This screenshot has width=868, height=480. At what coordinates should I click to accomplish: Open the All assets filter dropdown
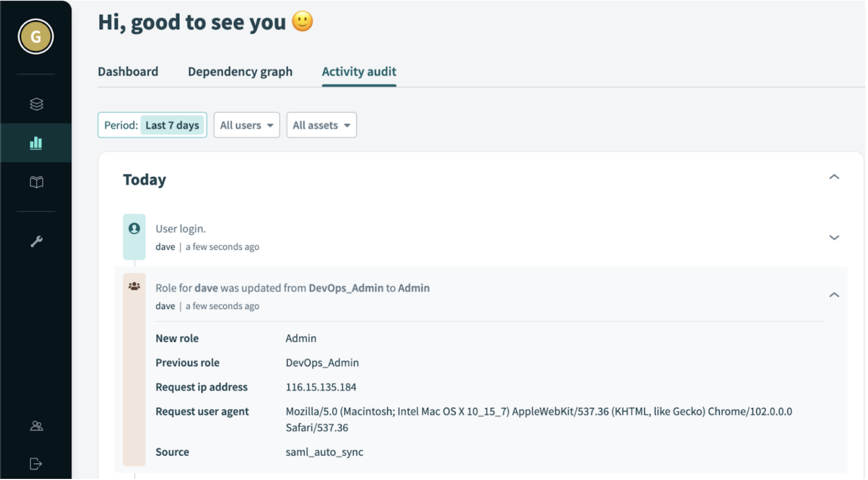pyautogui.click(x=322, y=125)
